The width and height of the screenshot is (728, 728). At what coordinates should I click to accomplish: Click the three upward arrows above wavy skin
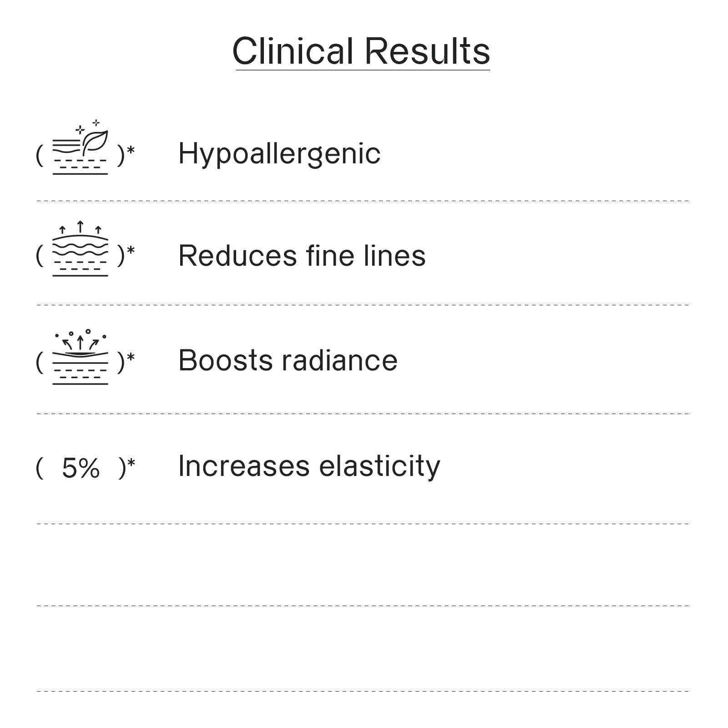81,227
